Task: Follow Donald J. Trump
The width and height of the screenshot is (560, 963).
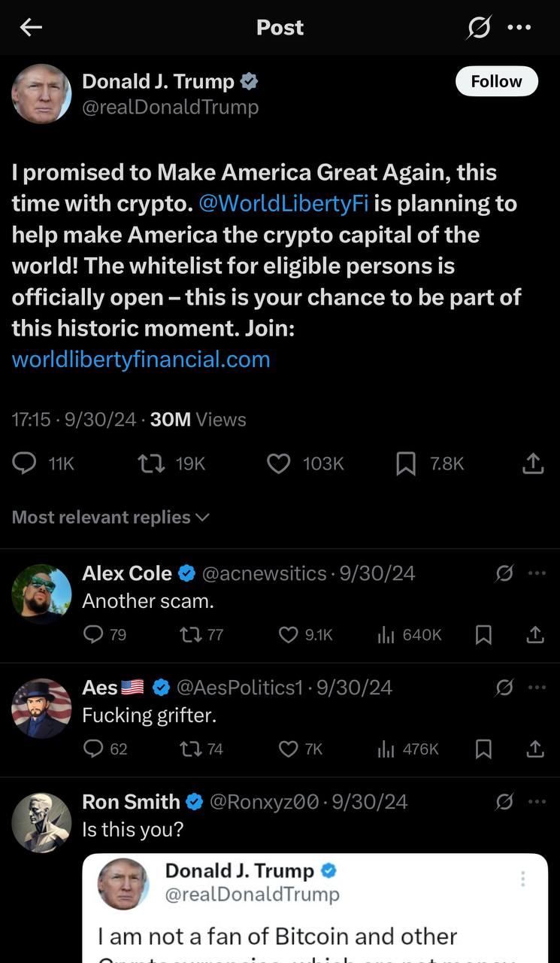Action: (496, 81)
